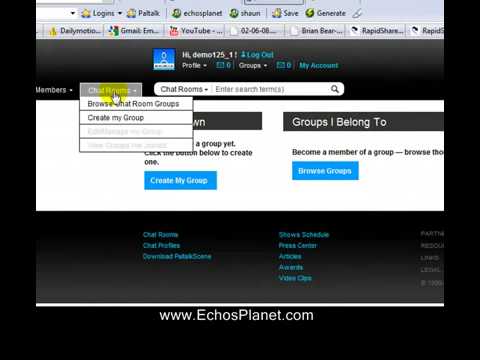Click the Groups I Belong To heading
The width and height of the screenshot is (480, 360).
[339, 122]
